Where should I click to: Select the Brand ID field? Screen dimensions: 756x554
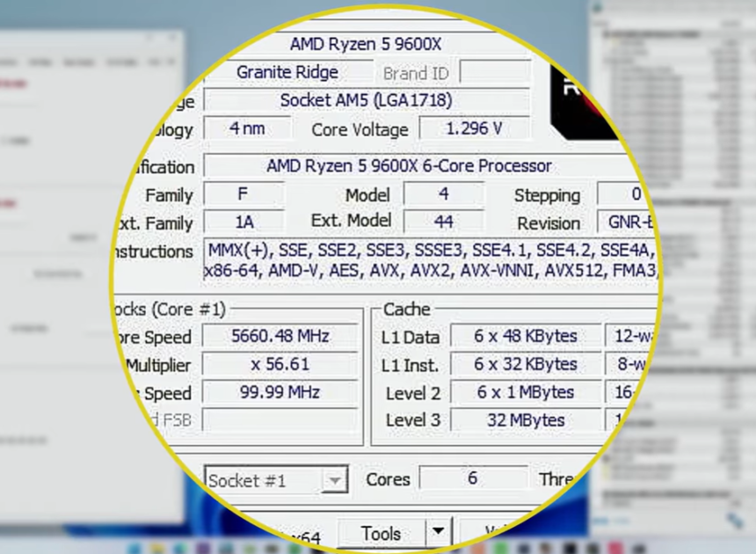tap(493, 72)
